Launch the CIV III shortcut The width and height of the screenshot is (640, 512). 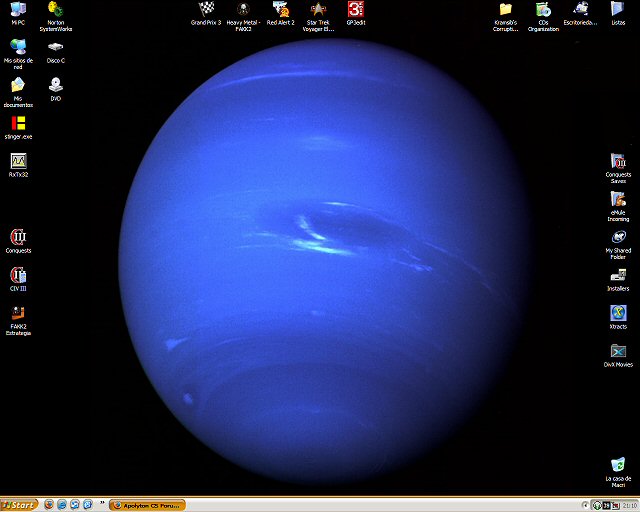18,275
